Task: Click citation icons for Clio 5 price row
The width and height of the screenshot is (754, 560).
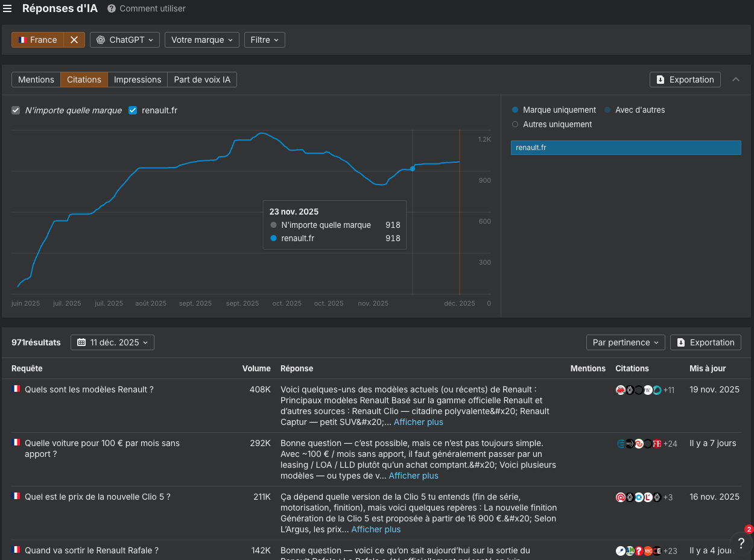Action: [639, 497]
